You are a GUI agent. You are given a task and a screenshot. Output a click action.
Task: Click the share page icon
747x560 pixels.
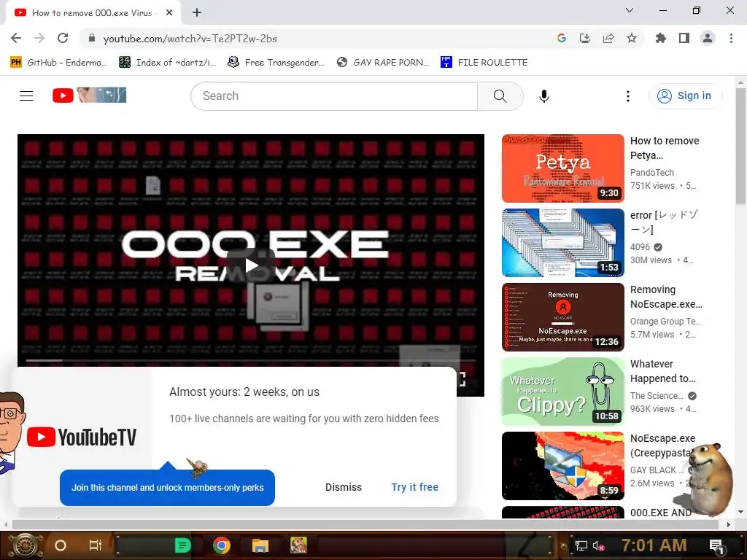[x=608, y=39]
